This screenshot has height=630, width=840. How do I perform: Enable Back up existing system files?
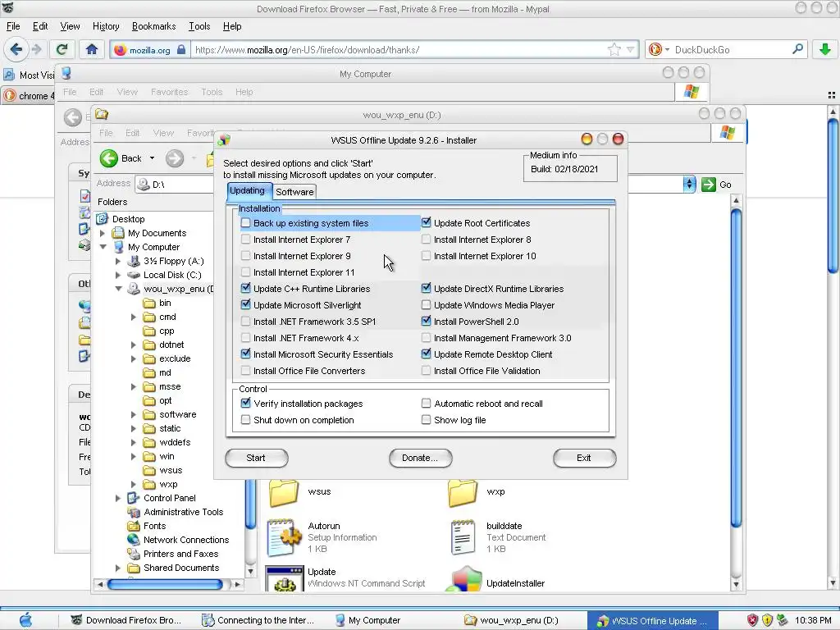pyautogui.click(x=245, y=223)
